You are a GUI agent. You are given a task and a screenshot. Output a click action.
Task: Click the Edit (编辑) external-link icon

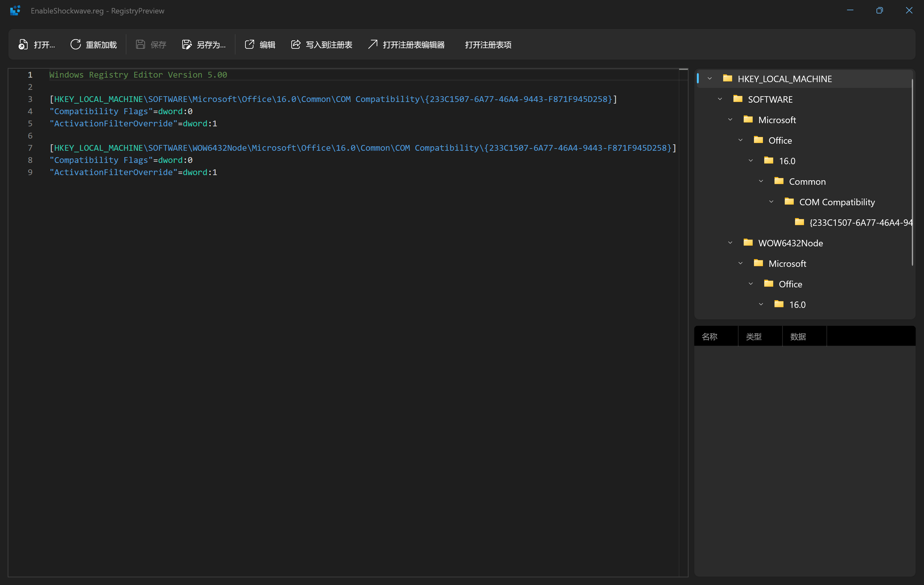pos(249,45)
